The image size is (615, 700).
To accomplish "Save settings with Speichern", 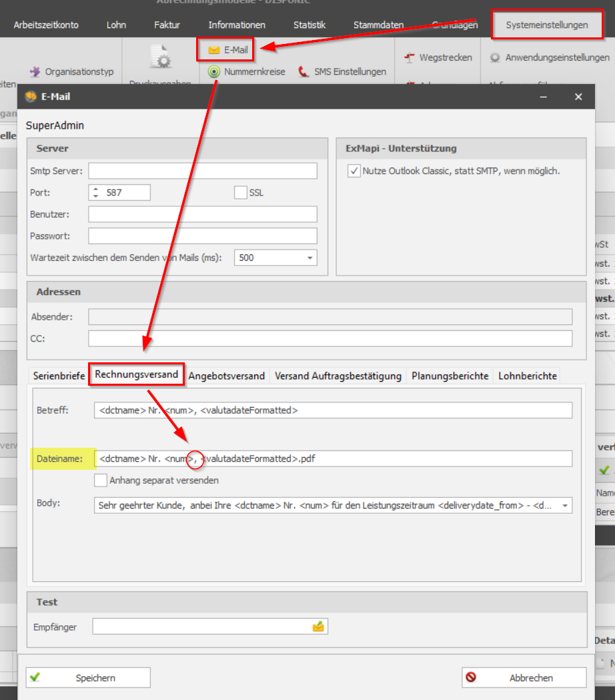I will (x=88, y=678).
